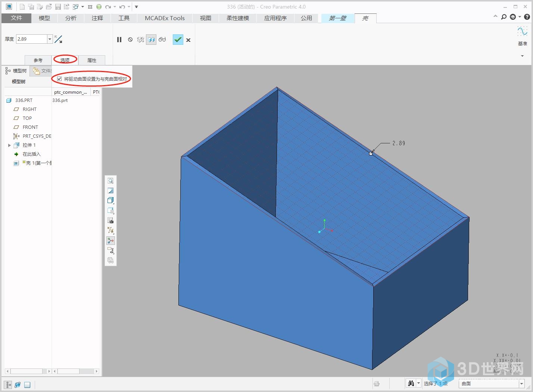Image resolution: width=533 pixels, height=392 pixels.
Task: Open the 属性 panel tab
Action: [92, 60]
